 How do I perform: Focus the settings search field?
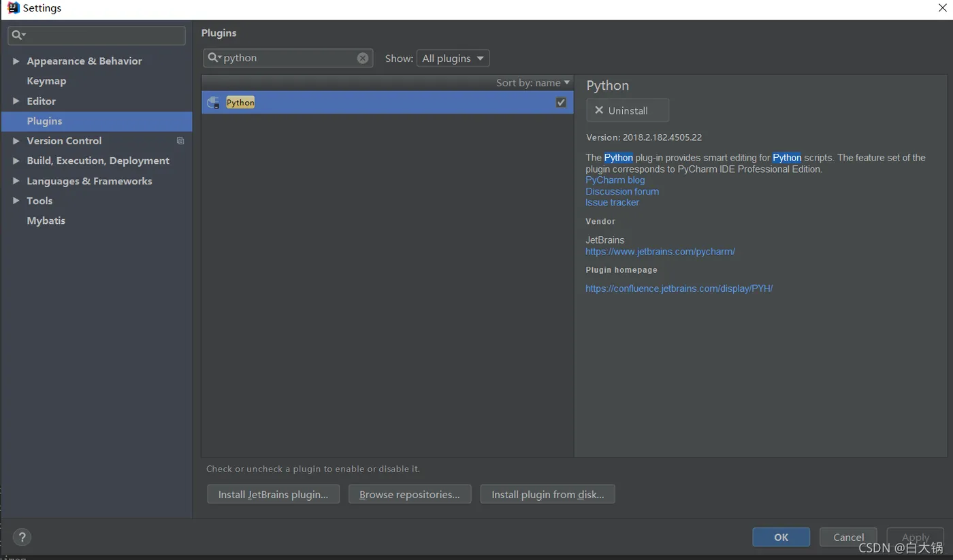pyautogui.click(x=97, y=35)
